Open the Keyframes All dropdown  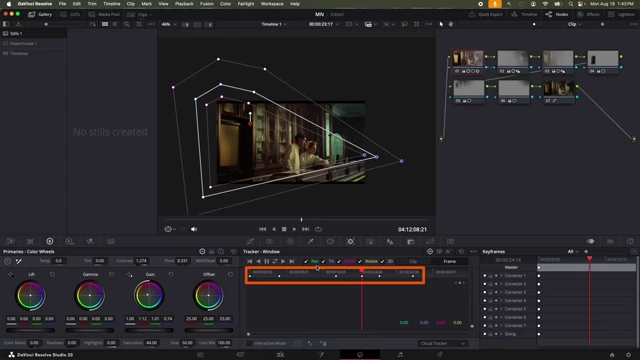coord(573,251)
